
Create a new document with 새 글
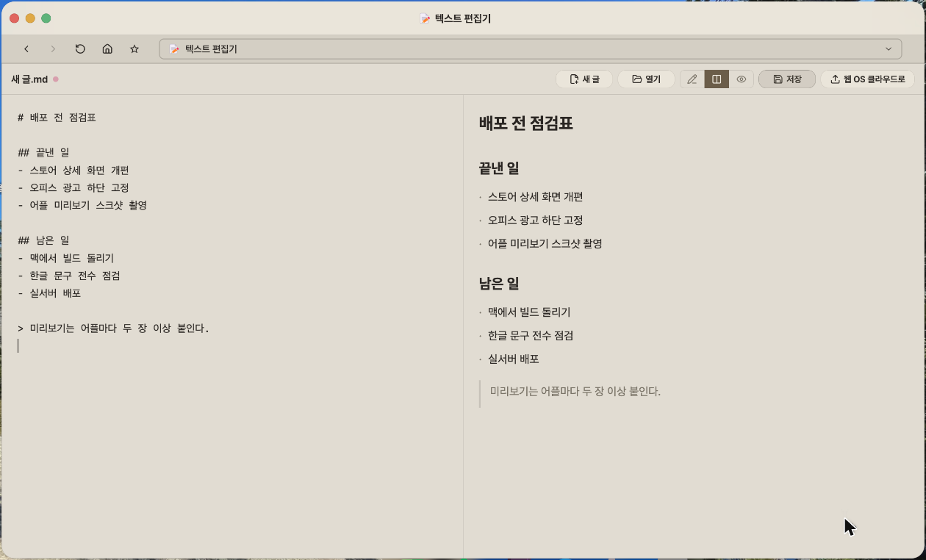pos(584,79)
